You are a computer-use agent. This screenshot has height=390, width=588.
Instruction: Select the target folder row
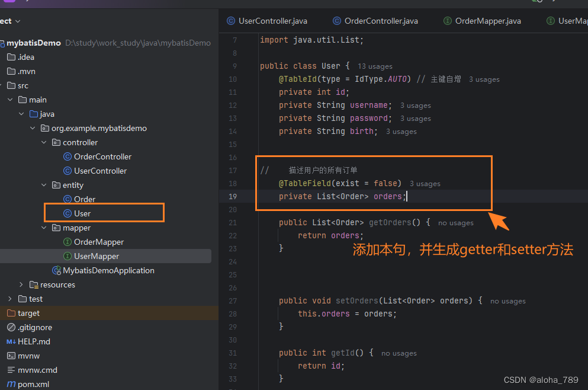109,313
